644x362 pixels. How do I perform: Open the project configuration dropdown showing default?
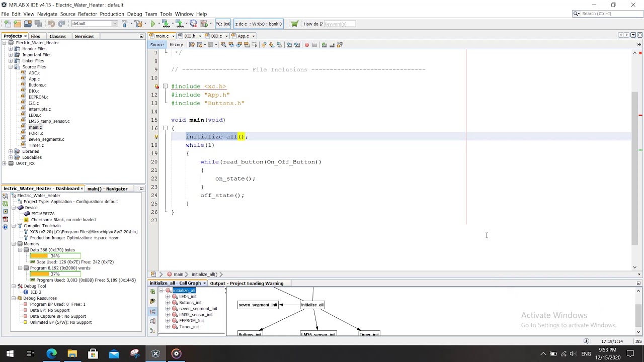point(94,24)
